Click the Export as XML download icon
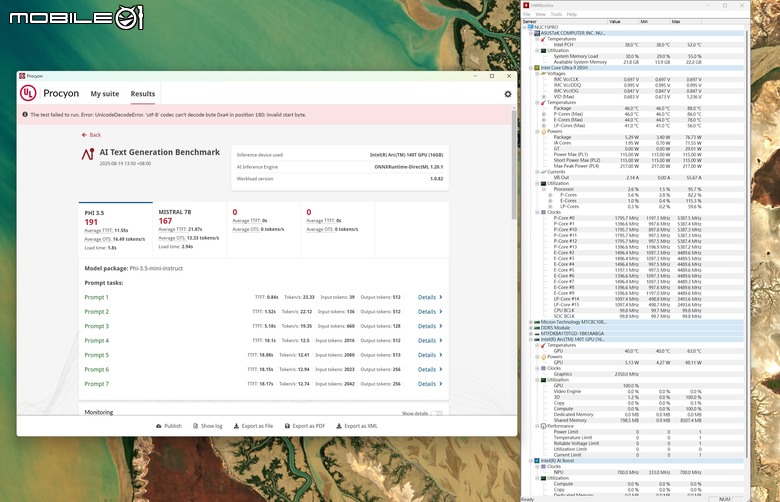Image resolution: width=780 pixels, height=502 pixels. (339, 426)
